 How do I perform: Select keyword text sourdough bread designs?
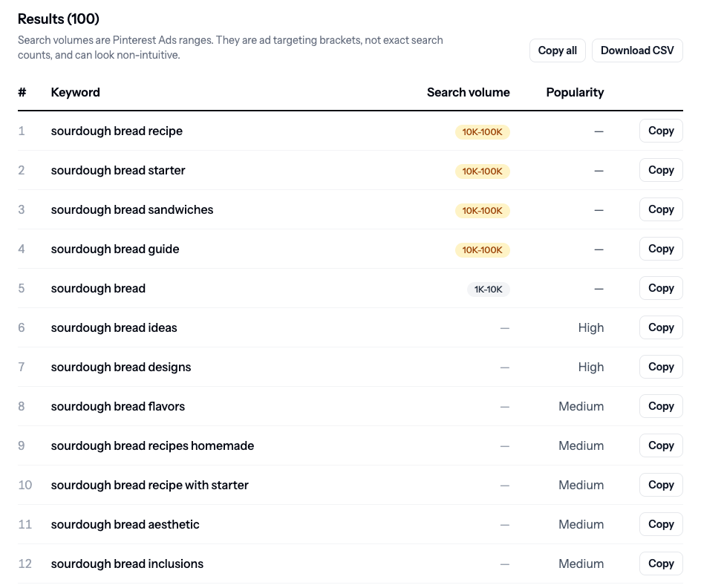tap(121, 367)
